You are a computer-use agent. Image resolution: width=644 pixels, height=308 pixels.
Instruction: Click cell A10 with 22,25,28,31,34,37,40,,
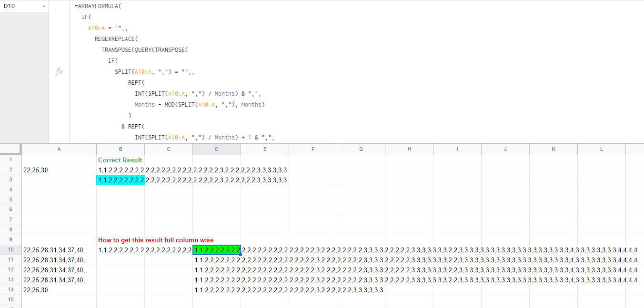(x=59, y=250)
